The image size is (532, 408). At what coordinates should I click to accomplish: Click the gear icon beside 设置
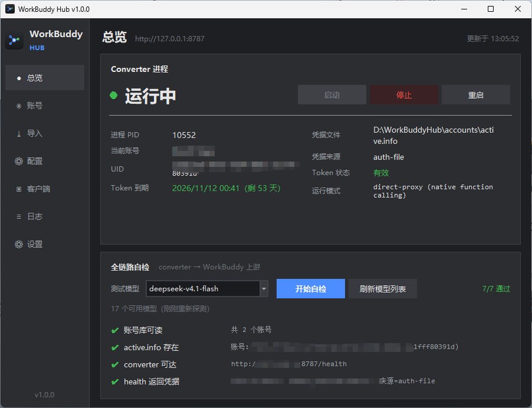pos(19,244)
